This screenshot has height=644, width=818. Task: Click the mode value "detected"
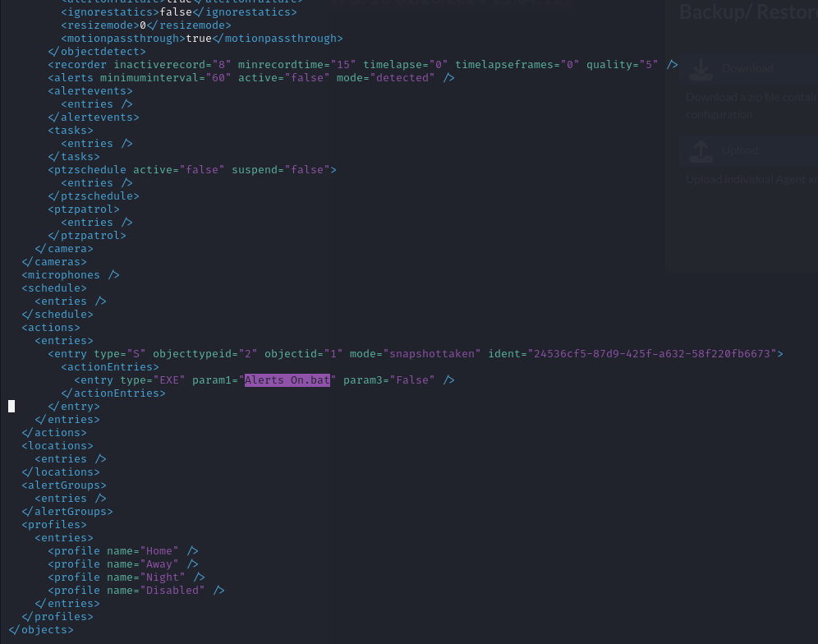pyautogui.click(x=402, y=78)
